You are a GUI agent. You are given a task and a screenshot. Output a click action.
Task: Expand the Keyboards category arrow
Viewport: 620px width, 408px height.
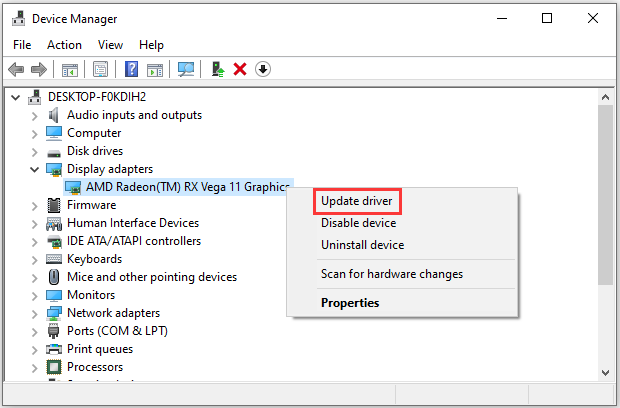point(34,260)
